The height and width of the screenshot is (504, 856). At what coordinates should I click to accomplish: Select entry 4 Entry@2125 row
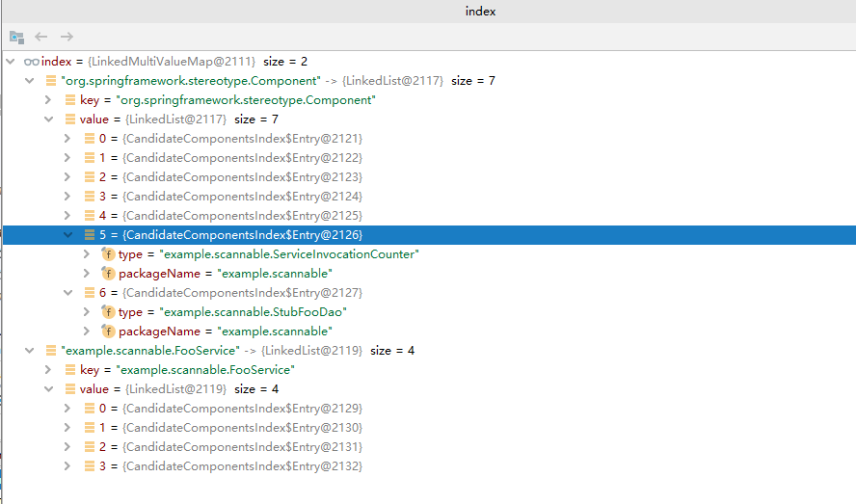click(x=231, y=216)
